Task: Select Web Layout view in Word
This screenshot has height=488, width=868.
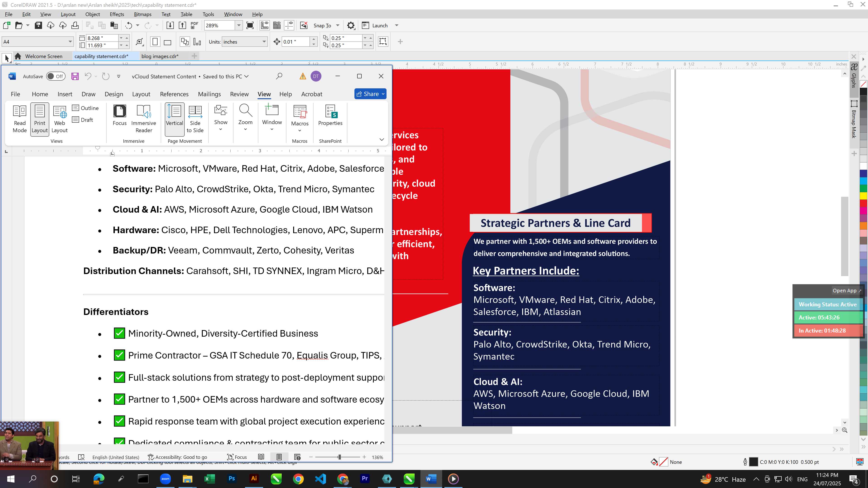Action: (x=60, y=119)
